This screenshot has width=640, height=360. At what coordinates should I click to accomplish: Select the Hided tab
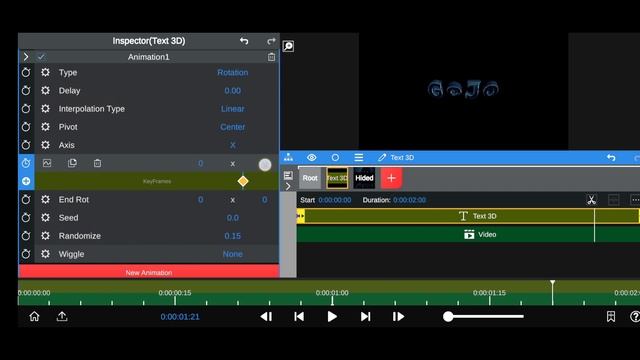(x=364, y=178)
